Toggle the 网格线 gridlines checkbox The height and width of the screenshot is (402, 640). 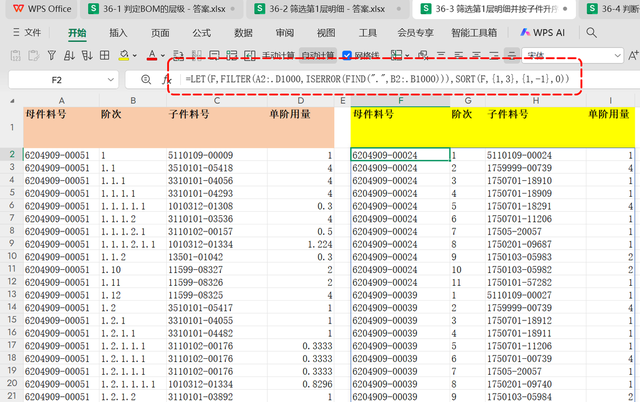coord(347,55)
